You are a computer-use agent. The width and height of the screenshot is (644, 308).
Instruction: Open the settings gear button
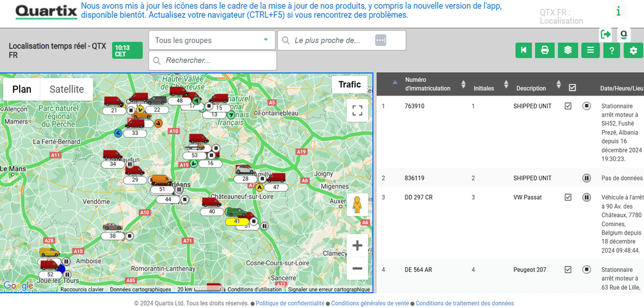pyautogui.click(x=633, y=51)
